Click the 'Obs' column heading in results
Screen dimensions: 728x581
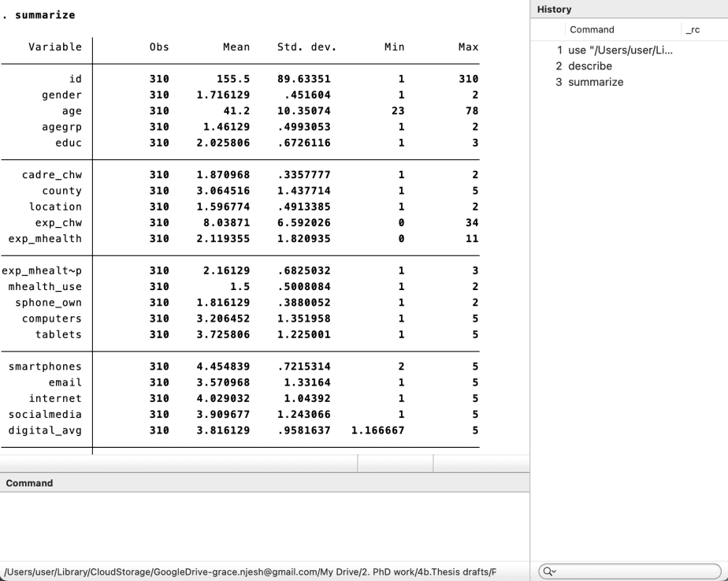[158, 47]
